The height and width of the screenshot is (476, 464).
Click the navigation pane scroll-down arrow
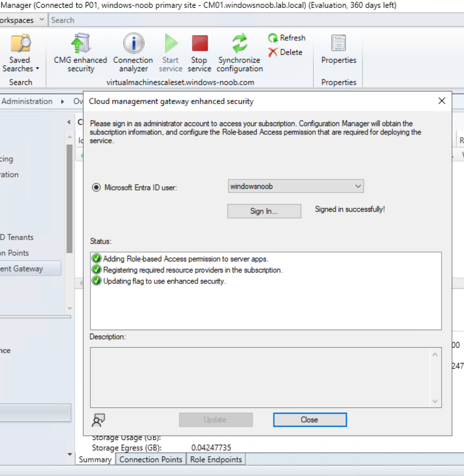click(x=70, y=309)
